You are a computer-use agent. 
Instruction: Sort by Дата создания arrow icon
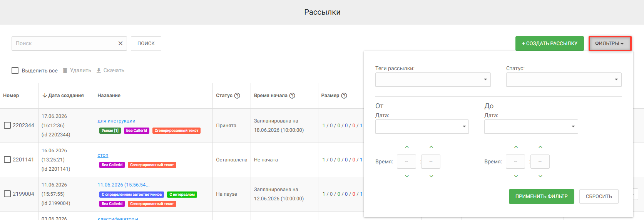45,96
